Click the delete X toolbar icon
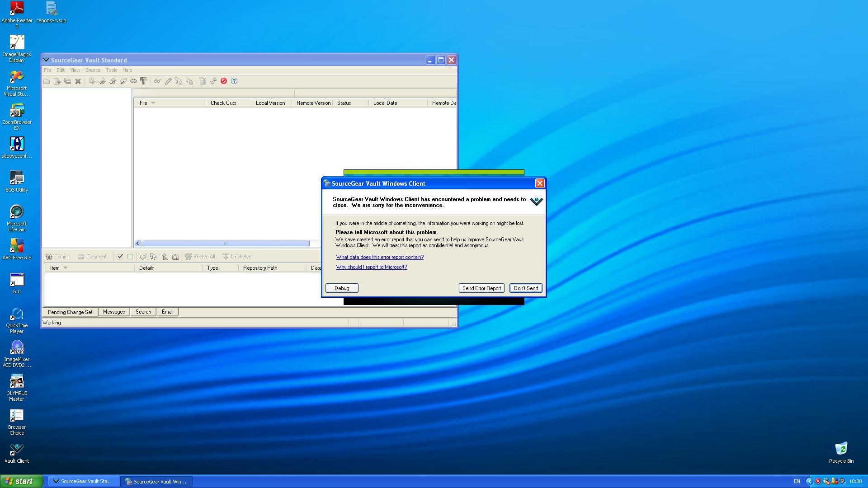 [x=78, y=81]
